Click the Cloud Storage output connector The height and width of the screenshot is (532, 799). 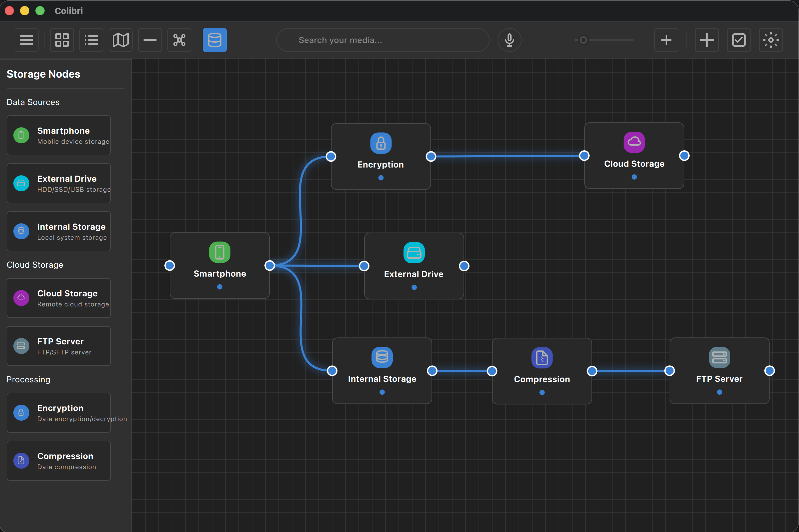click(684, 155)
